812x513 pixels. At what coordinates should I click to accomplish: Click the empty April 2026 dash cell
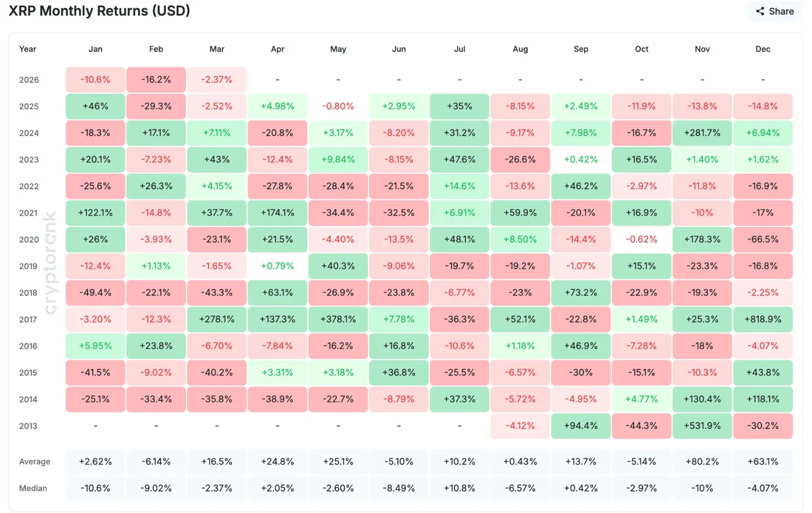point(277,79)
